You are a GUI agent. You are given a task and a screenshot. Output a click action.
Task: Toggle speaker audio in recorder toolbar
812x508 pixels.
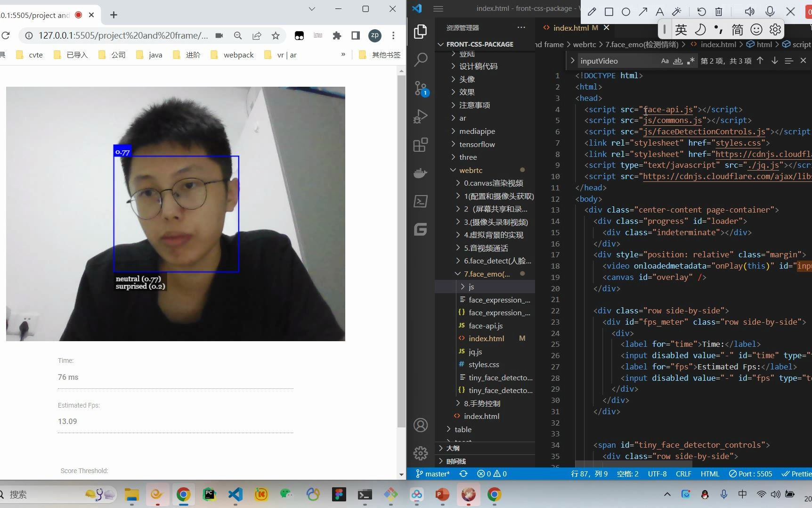[749, 12]
